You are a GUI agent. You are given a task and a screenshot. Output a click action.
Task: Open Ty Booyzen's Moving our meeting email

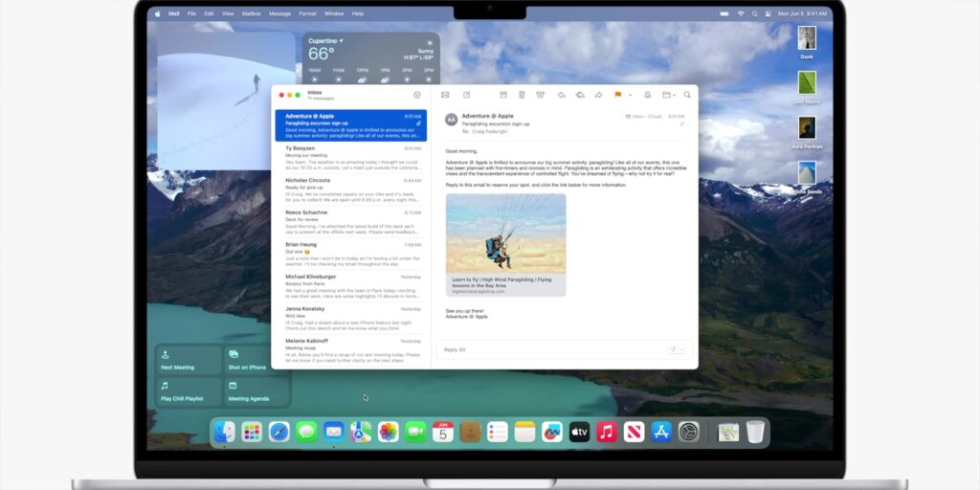tap(351, 158)
